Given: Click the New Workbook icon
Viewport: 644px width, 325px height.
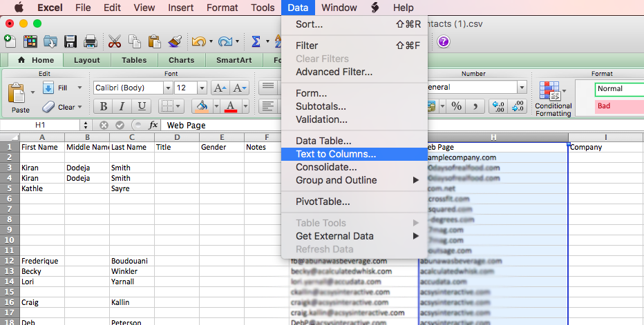Looking at the screenshot, I should 10,41.
